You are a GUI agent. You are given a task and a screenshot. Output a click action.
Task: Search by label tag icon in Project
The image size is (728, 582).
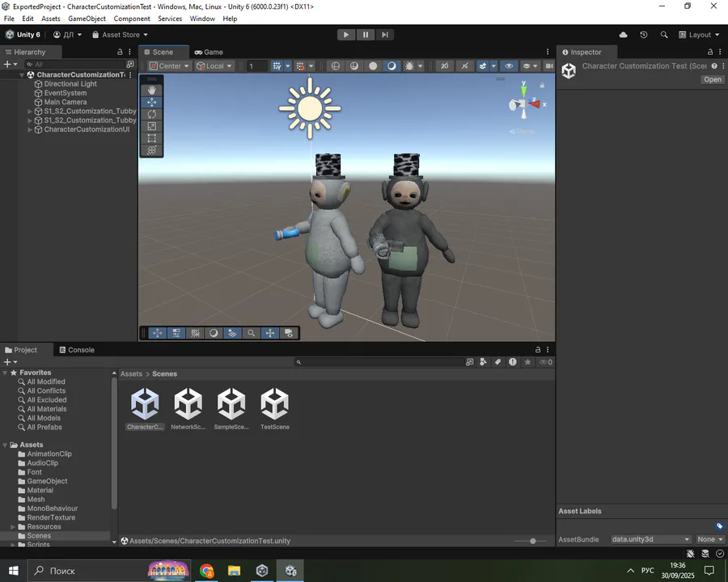tap(497, 362)
